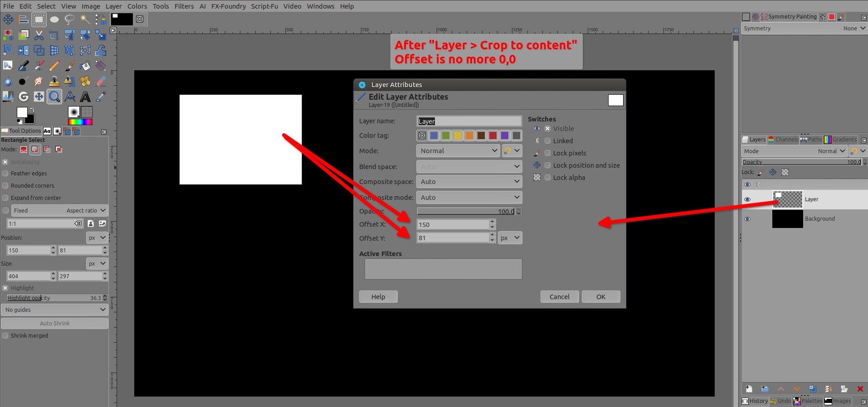Click OK in Layer Attributes dialog
The height and width of the screenshot is (407, 868).
tap(601, 297)
